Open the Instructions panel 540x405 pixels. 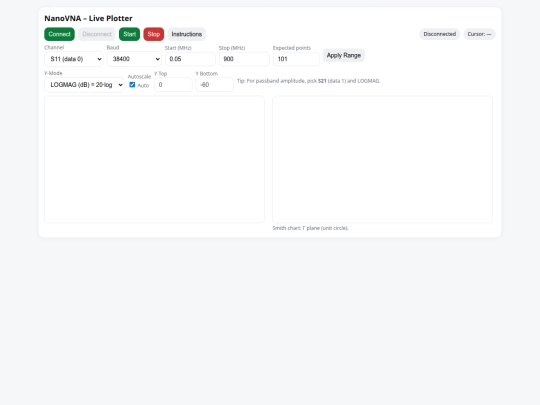click(x=187, y=34)
